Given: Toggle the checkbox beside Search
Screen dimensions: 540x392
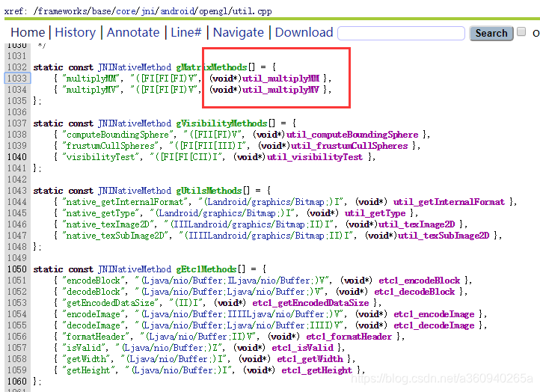Looking at the screenshot, I should point(521,31).
